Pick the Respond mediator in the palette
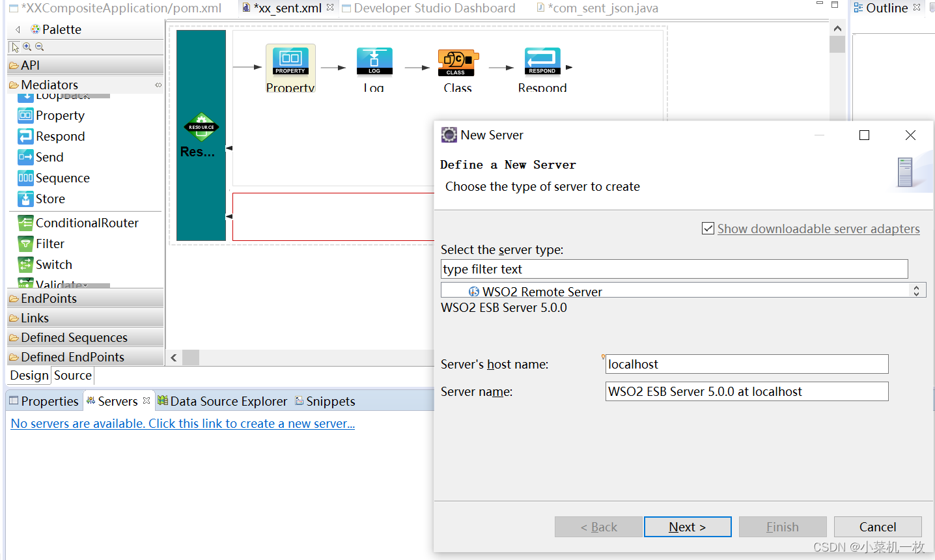The height and width of the screenshot is (560, 935). click(52, 136)
